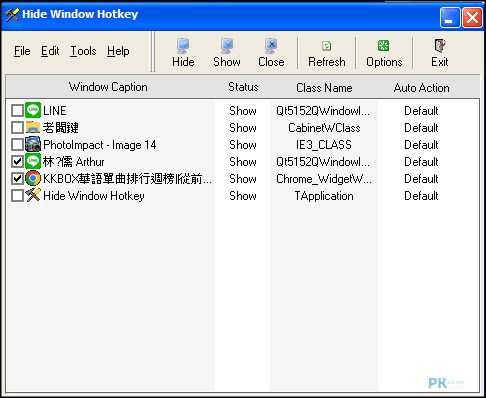Click the CabinetWClass class name cell

click(324, 128)
